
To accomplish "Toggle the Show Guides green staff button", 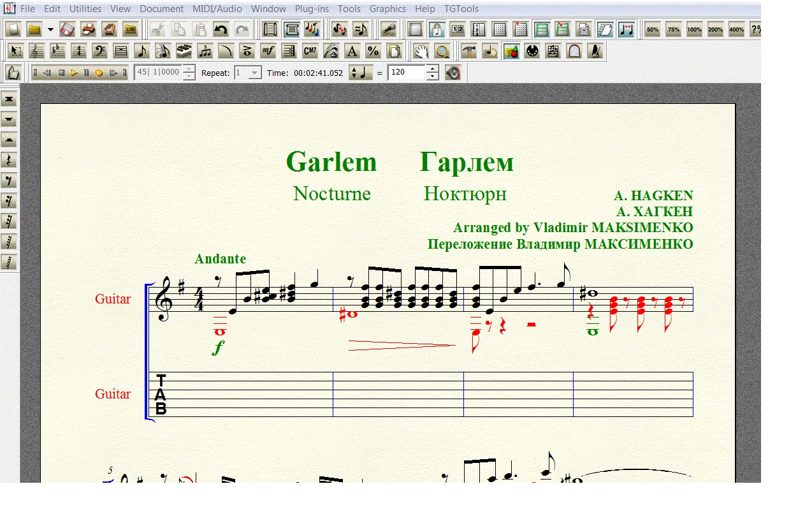I will (x=541, y=29).
